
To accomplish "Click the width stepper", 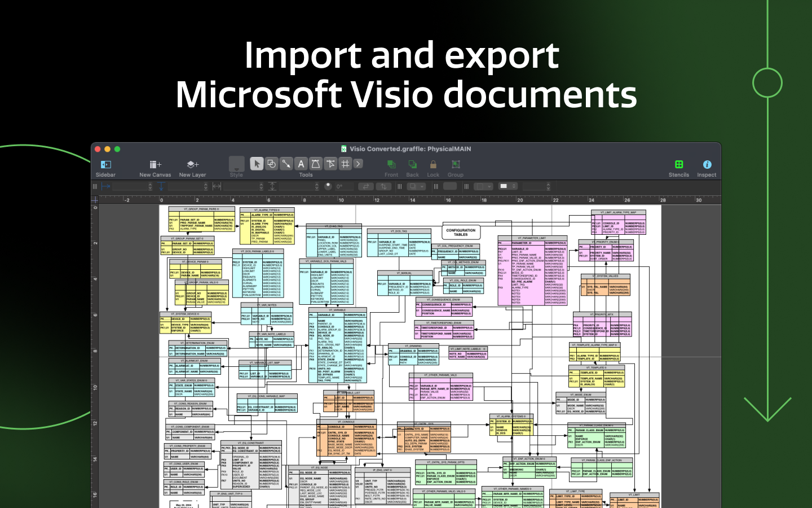I will click(261, 186).
